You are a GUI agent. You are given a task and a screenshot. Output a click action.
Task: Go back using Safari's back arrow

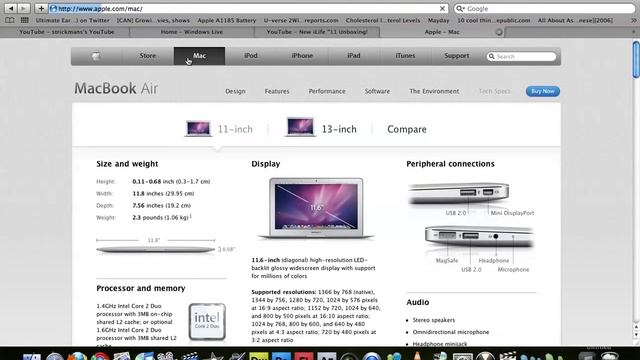tap(11, 8)
